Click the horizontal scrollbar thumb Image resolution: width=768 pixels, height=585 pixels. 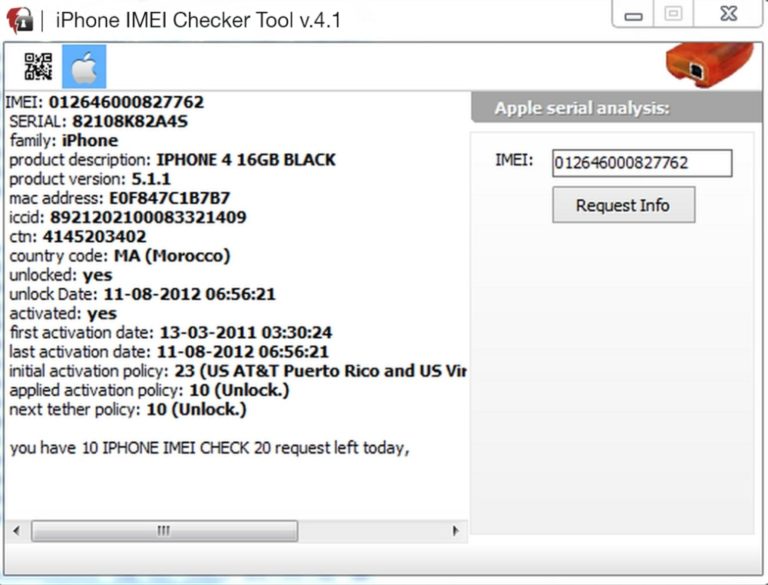165,531
